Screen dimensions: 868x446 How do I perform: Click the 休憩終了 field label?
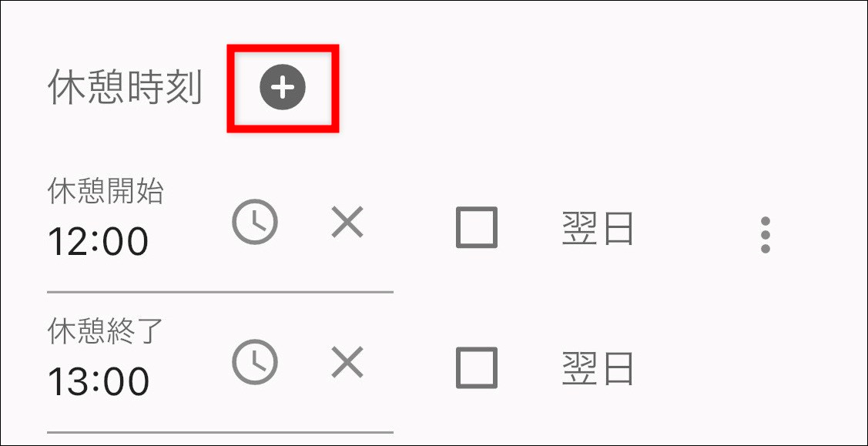click(106, 331)
